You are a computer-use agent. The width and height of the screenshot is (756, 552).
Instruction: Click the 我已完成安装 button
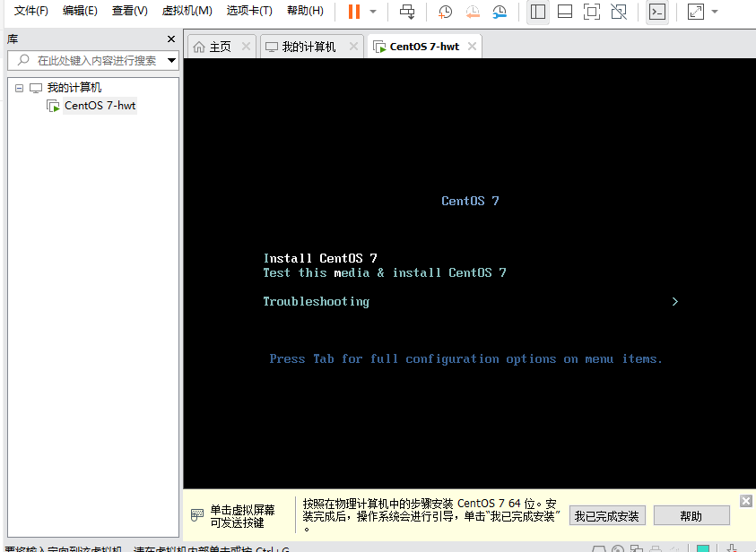click(607, 516)
